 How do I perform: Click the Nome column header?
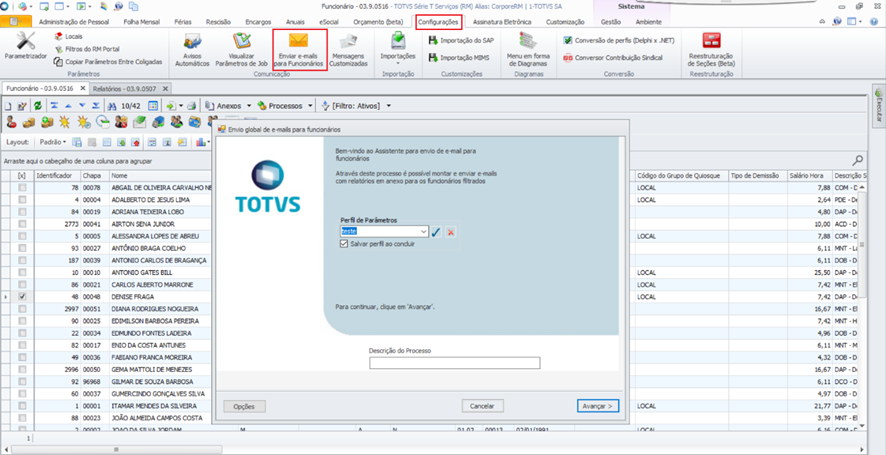(160, 176)
